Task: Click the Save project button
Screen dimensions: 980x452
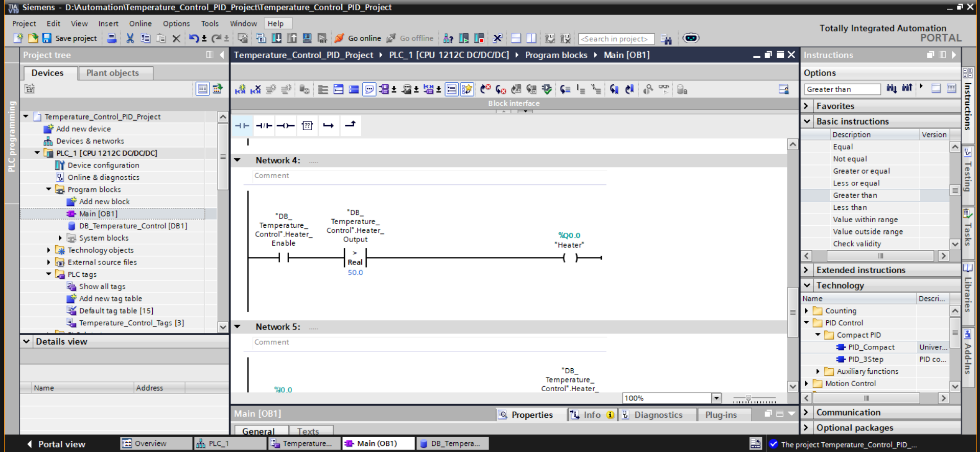Action: [69, 38]
